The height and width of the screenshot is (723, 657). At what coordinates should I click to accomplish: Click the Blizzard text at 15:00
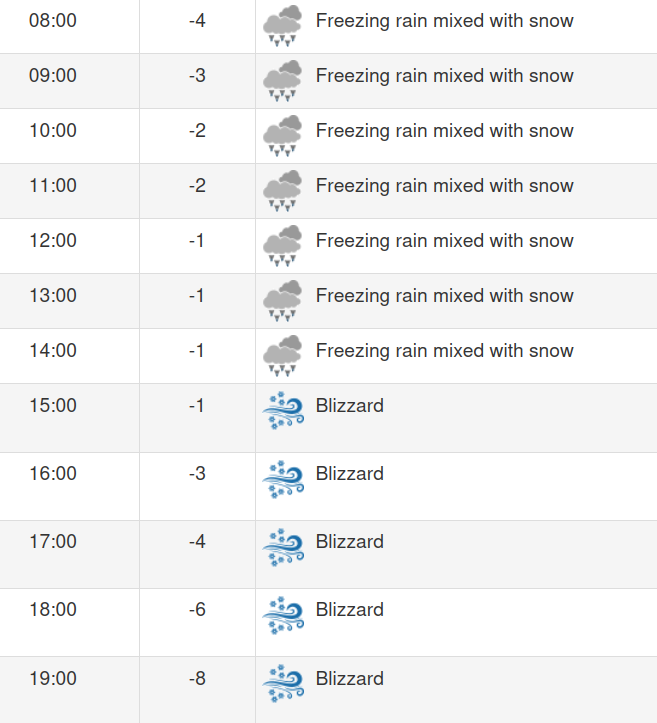coord(349,406)
